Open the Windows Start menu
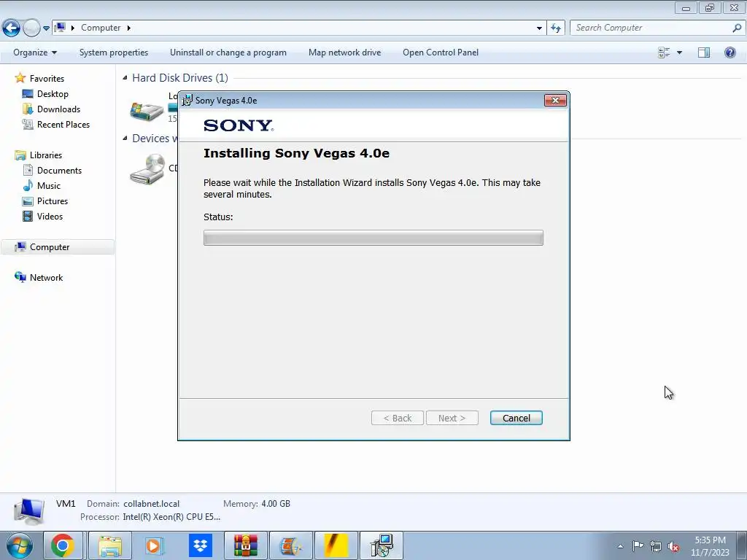 19,545
